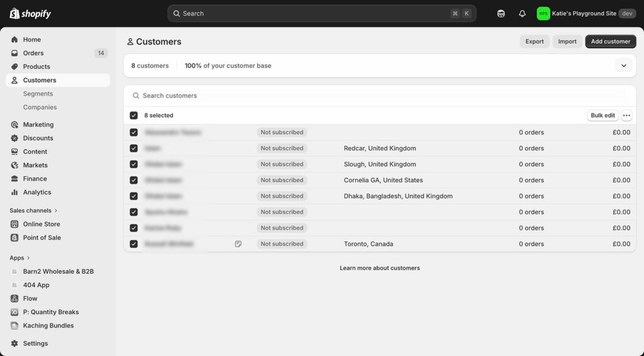Click the Import button
This screenshot has width=644, height=356.
point(567,42)
